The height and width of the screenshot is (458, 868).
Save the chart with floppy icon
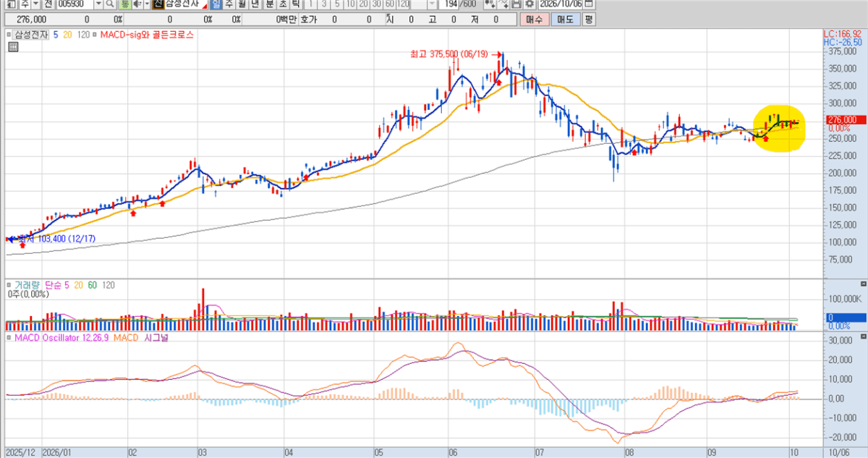(x=518, y=4)
